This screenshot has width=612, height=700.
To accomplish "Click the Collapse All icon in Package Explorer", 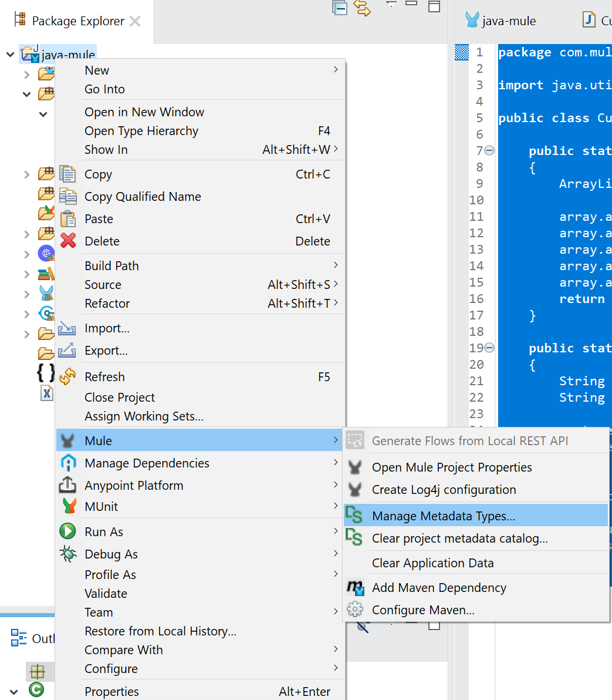I will click(340, 8).
